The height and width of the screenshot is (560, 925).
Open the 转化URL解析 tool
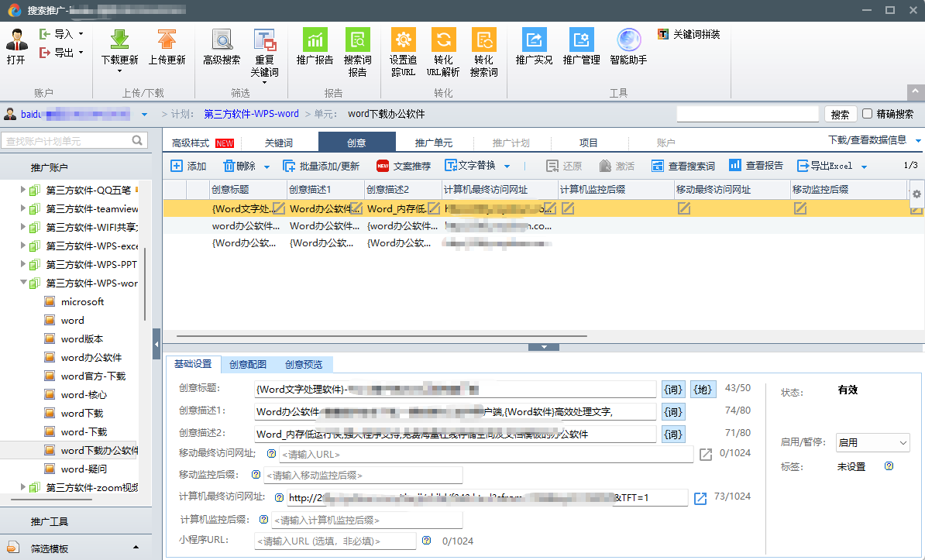[442, 48]
